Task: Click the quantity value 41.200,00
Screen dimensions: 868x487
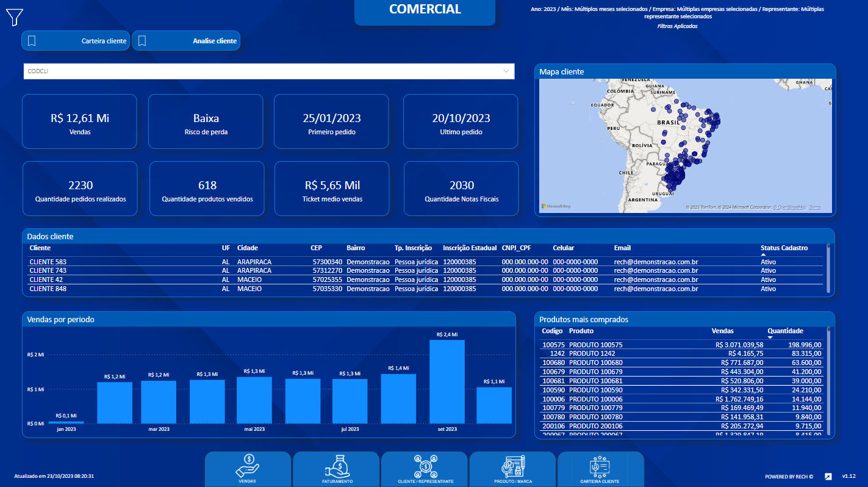Action: pos(806,372)
